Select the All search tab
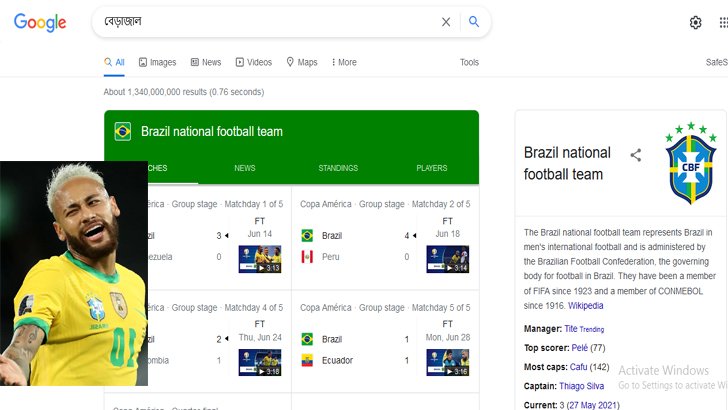The height and width of the screenshot is (410, 728). pyautogui.click(x=114, y=62)
